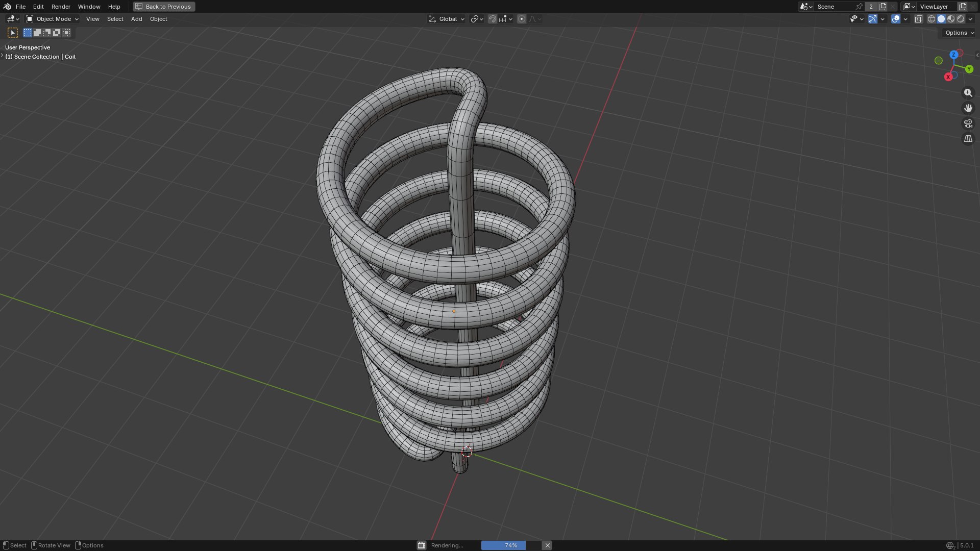Click the network status icon in status bar
This screenshot has height=551, width=980.
[x=950, y=545]
